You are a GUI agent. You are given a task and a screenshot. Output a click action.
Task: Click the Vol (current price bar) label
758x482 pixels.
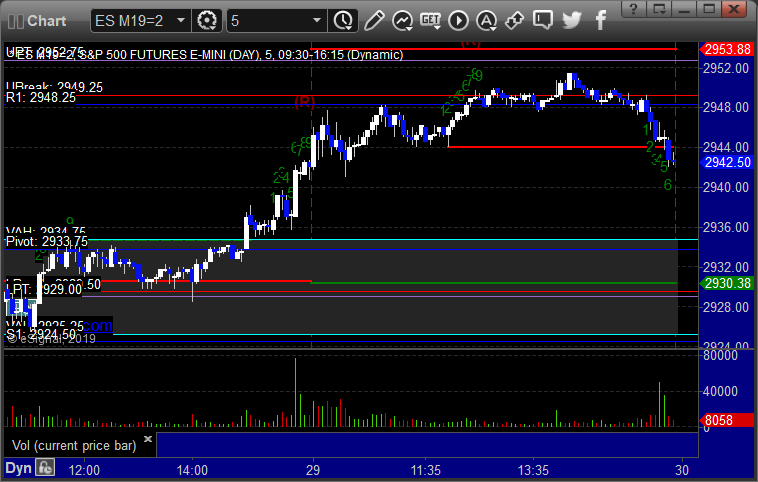click(x=74, y=445)
